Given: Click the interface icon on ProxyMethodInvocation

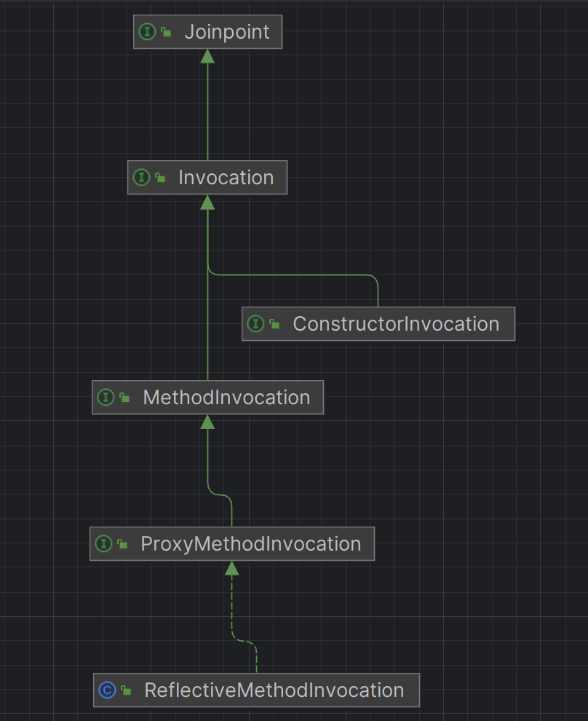Looking at the screenshot, I should (x=103, y=543).
